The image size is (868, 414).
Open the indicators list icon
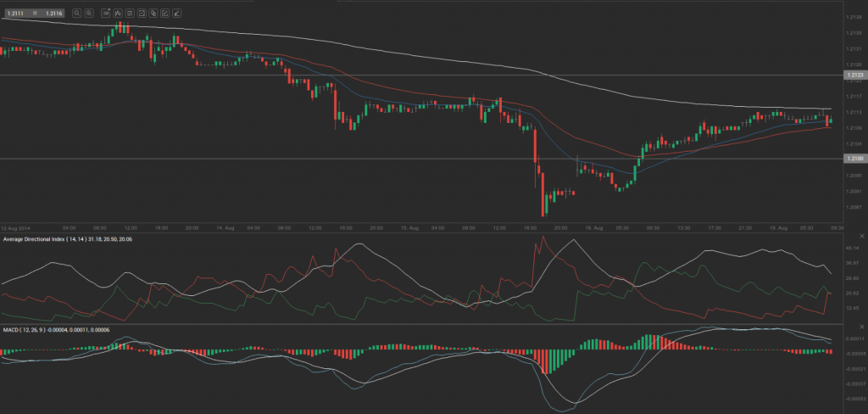130,13
